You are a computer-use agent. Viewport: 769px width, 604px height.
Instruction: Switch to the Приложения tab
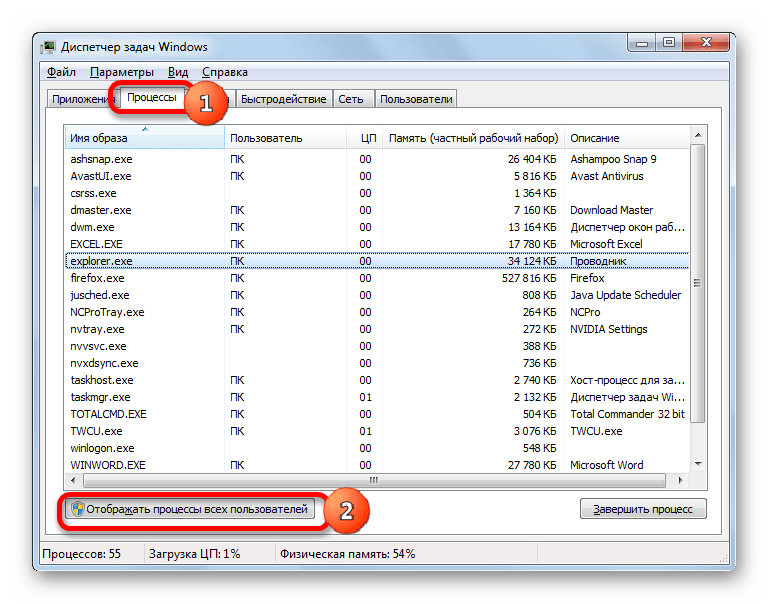pyautogui.click(x=80, y=99)
